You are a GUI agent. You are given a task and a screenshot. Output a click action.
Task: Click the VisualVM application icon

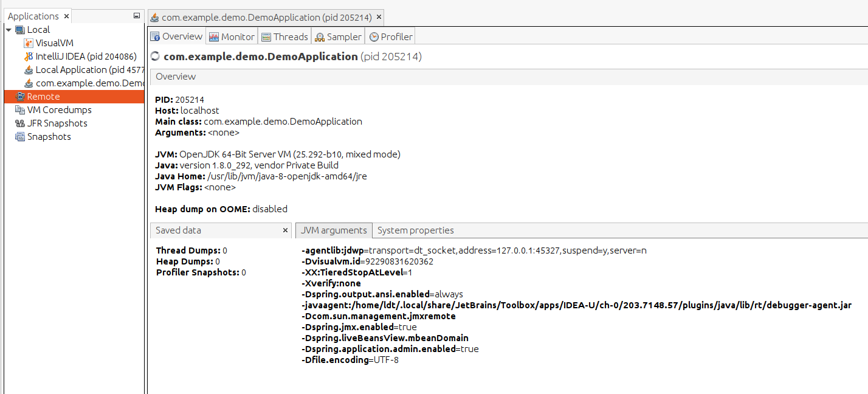click(x=29, y=43)
